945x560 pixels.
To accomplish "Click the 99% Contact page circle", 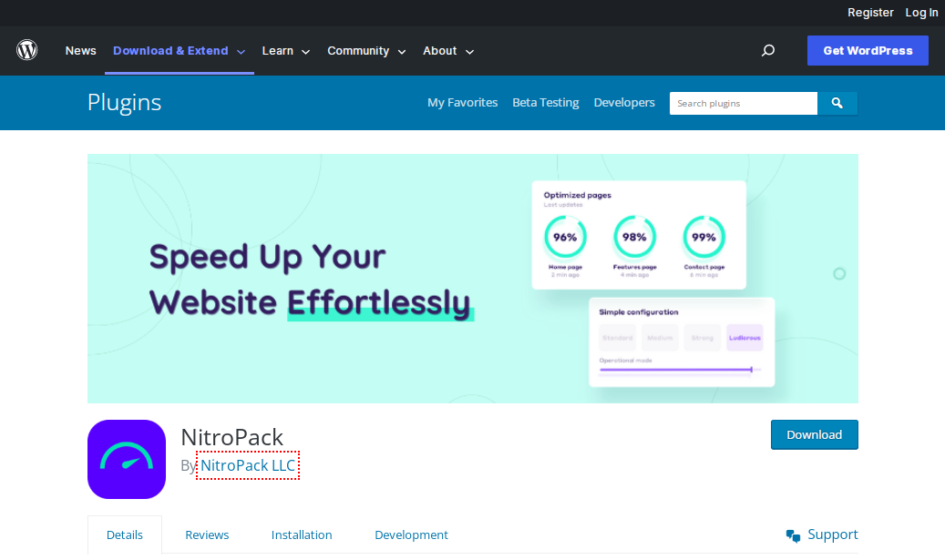I will (704, 238).
